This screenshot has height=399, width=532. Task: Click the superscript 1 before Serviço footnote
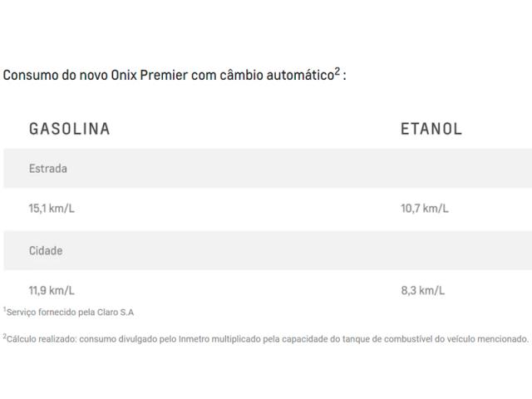point(5,309)
